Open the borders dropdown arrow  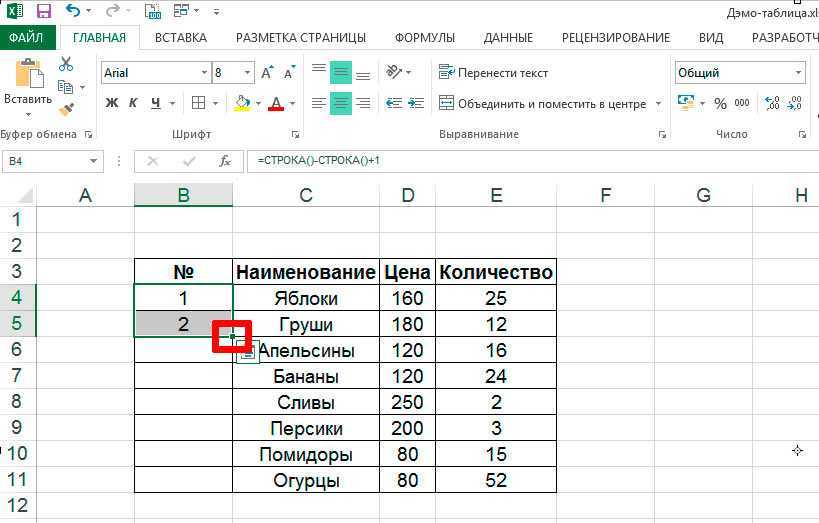tap(215, 103)
